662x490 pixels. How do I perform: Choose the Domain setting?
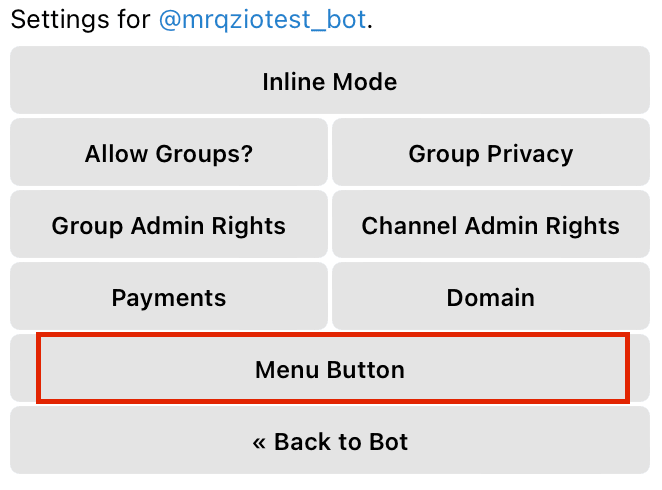click(491, 296)
